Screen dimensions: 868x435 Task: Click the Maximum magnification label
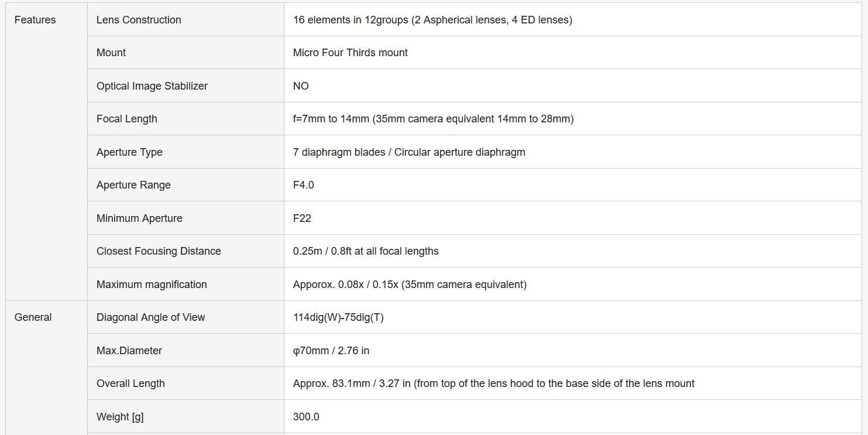pos(152,285)
